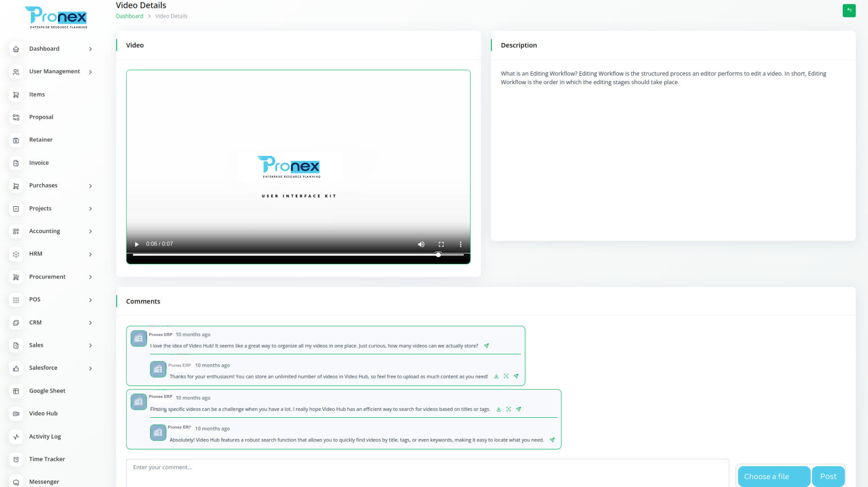Click the Invoice document icon
The image size is (868, 487).
point(16,163)
